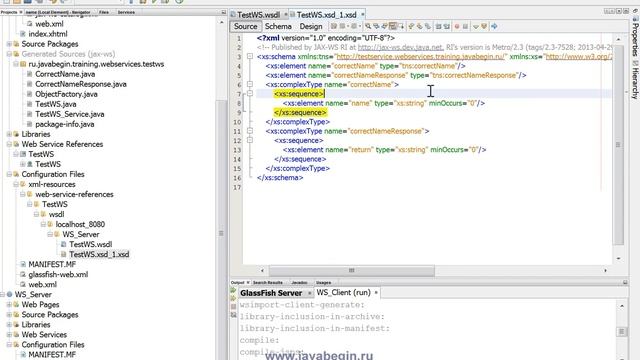Collapse Web Service References node
Image resolution: width=640 pixels, height=360 pixels.
pos(9,144)
